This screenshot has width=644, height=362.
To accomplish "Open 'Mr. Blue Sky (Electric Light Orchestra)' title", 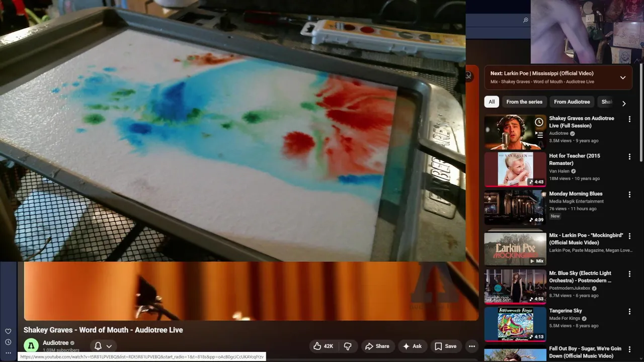I will click(580, 277).
